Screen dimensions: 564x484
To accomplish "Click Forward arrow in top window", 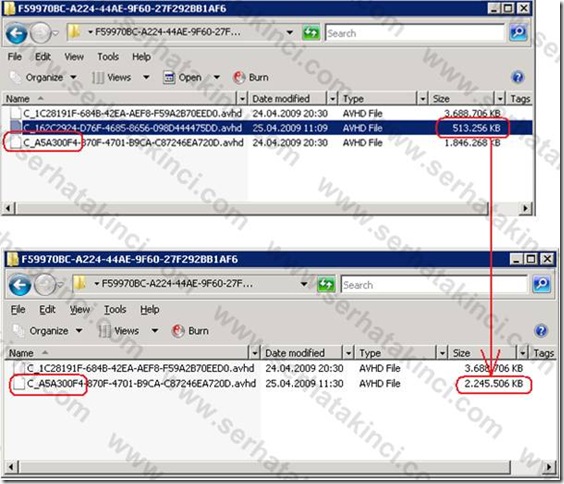I will pyautogui.click(x=41, y=33).
